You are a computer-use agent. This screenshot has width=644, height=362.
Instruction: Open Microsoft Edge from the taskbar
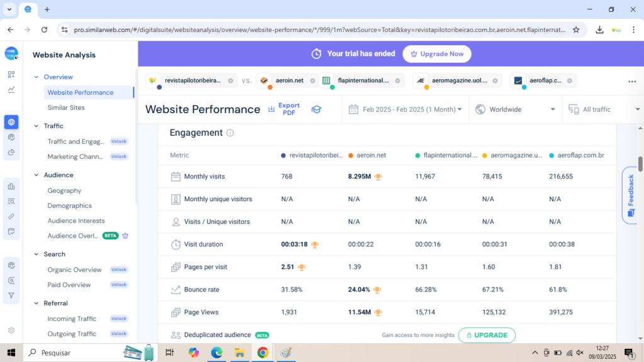(216, 353)
